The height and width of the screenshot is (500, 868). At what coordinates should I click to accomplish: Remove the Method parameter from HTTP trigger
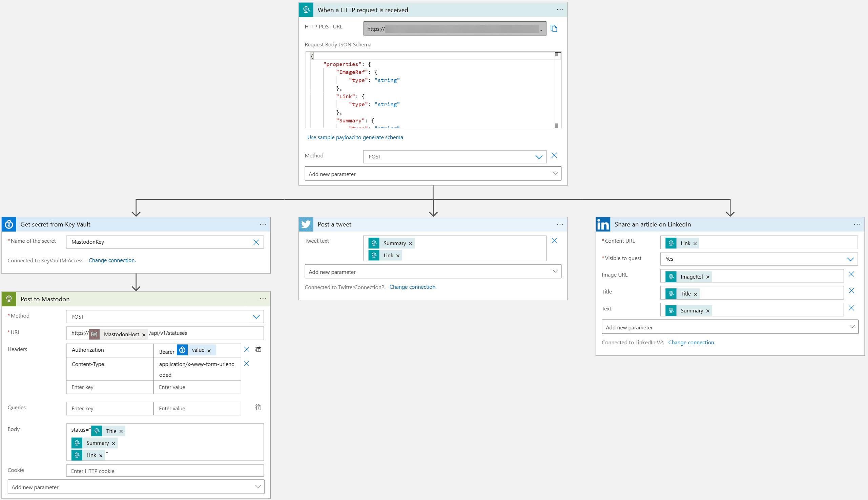(554, 156)
